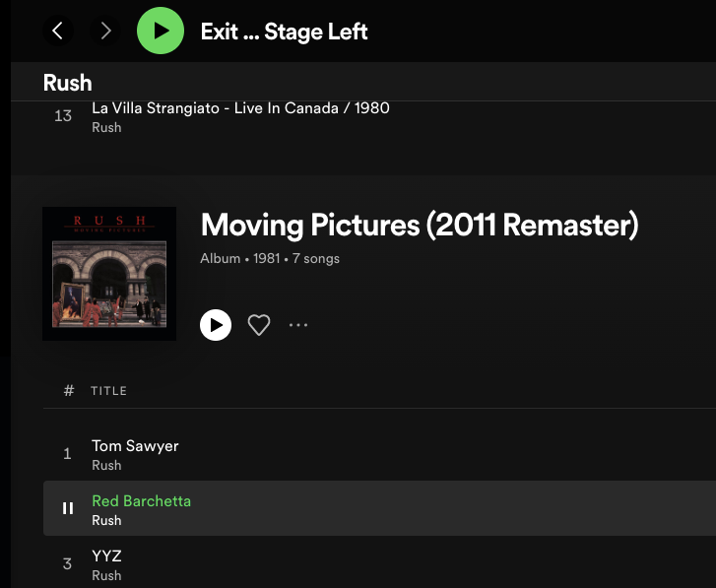This screenshot has height=588, width=716.
Task: Open Rush artist link under Tom Sawyer
Action: click(106, 465)
